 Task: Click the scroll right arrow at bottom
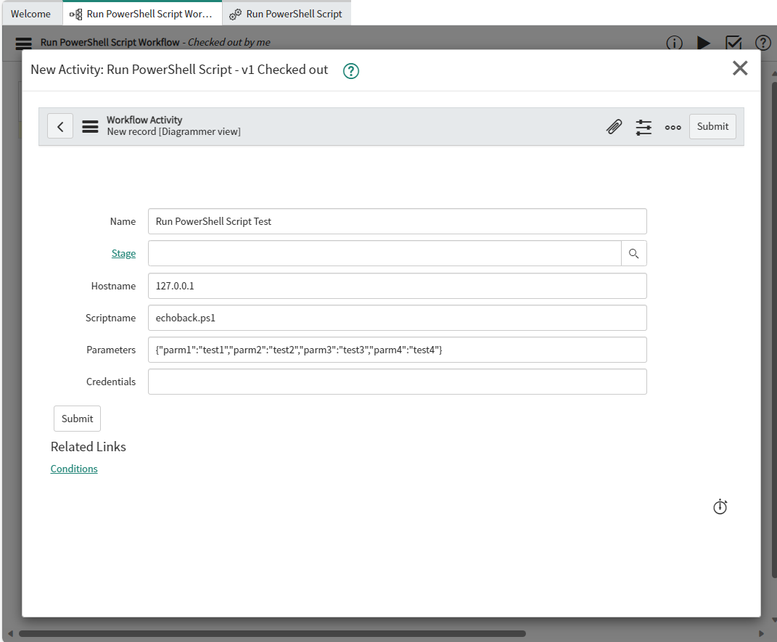click(762, 634)
